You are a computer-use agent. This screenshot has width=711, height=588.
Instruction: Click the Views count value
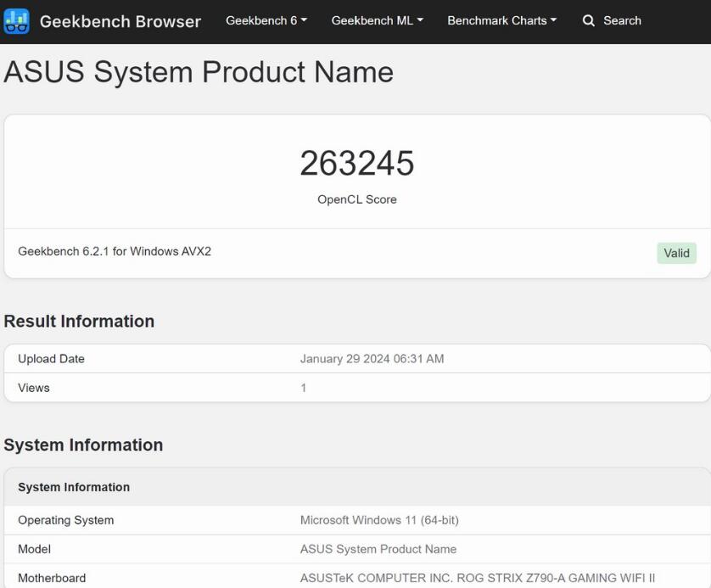tap(303, 388)
